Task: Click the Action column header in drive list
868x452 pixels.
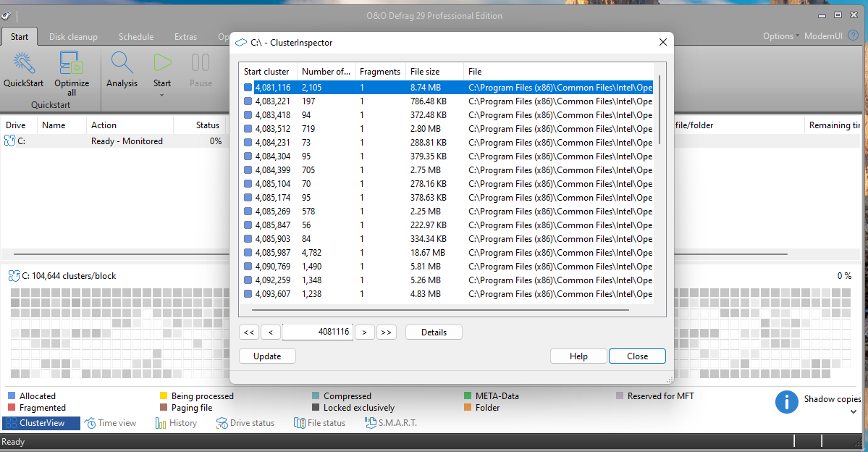Action: point(130,125)
